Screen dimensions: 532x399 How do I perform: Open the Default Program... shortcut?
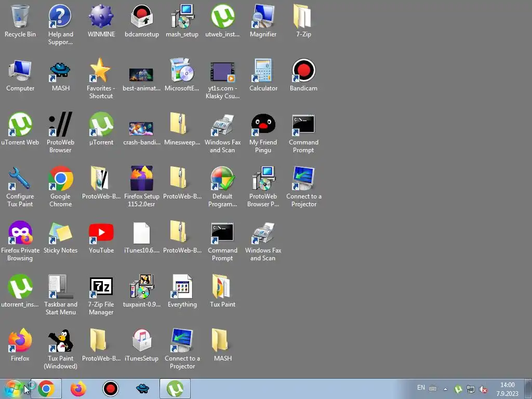tap(222, 187)
